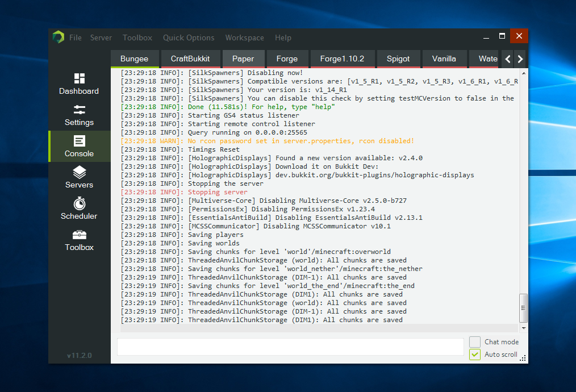Open the Servers stack icon
This screenshot has width=576, height=392.
(80, 172)
